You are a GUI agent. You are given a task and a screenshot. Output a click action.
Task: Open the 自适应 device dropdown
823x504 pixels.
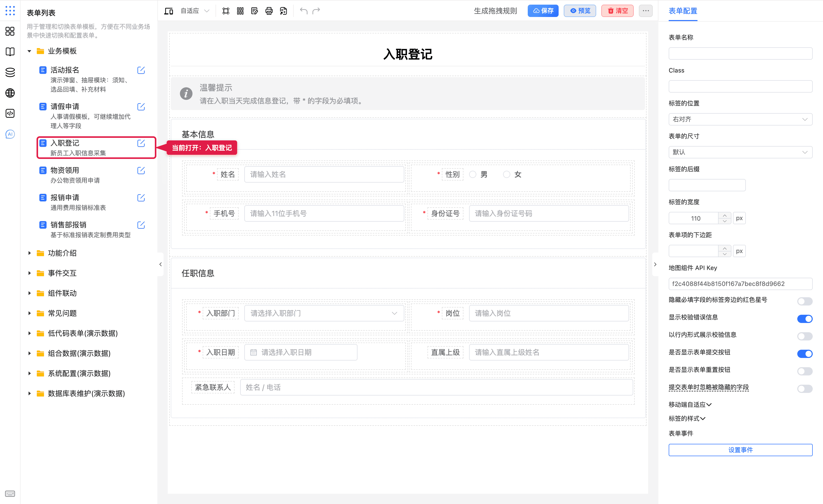click(x=195, y=11)
